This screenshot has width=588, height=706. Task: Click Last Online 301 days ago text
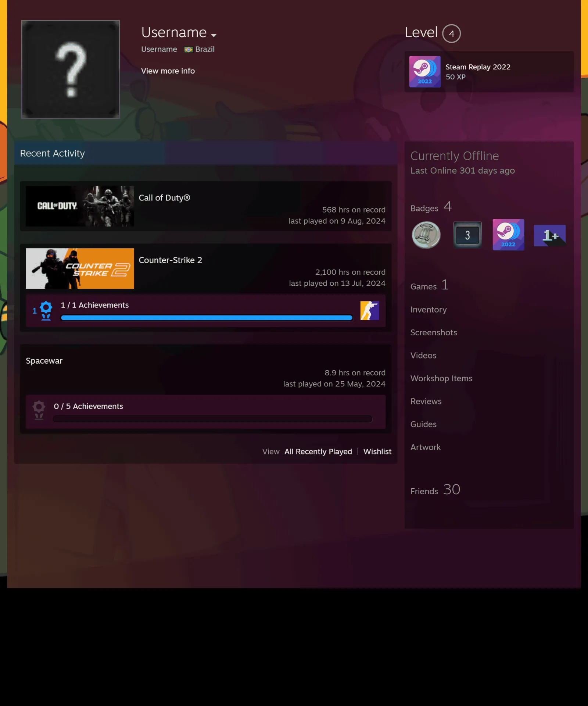[463, 171]
